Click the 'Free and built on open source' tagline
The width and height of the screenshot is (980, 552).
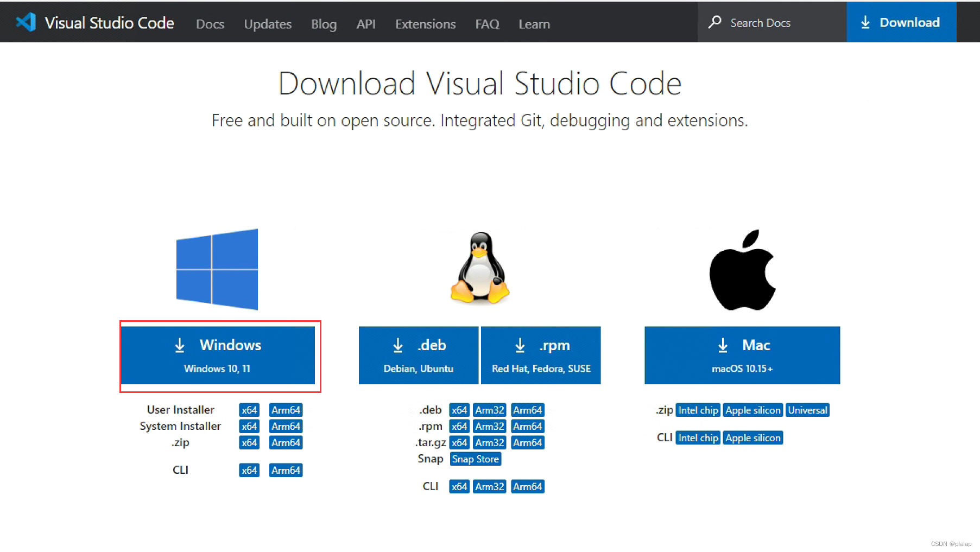pyautogui.click(x=480, y=120)
